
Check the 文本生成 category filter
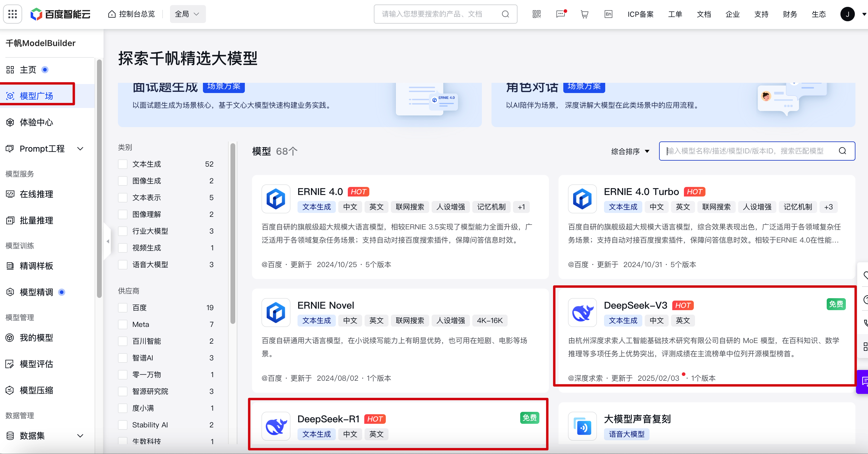[123, 164]
